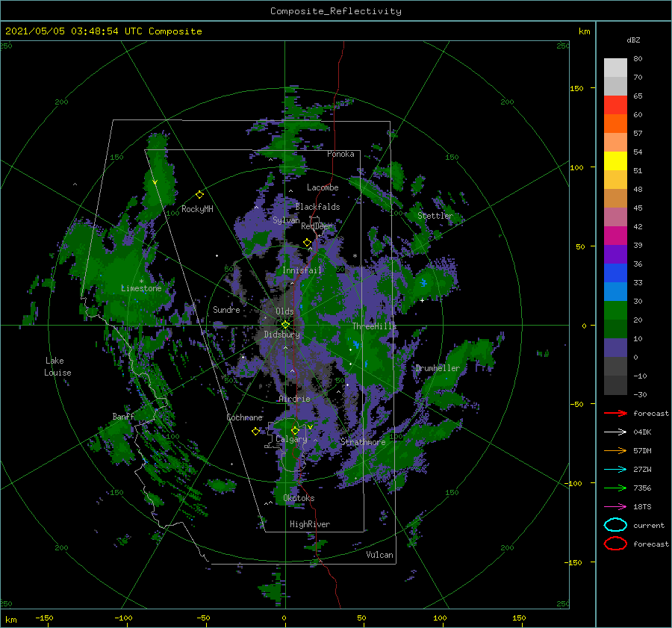This screenshot has width=672, height=628.
Task: Click the Sundre label
Action: pyautogui.click(x=226, y=309)
